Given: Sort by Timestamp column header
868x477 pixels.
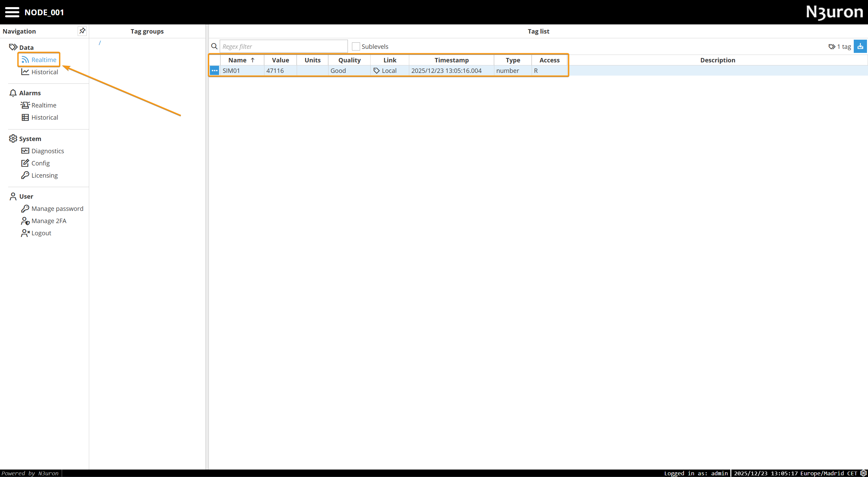Looking at the screenshot, I should click(451, 60).
